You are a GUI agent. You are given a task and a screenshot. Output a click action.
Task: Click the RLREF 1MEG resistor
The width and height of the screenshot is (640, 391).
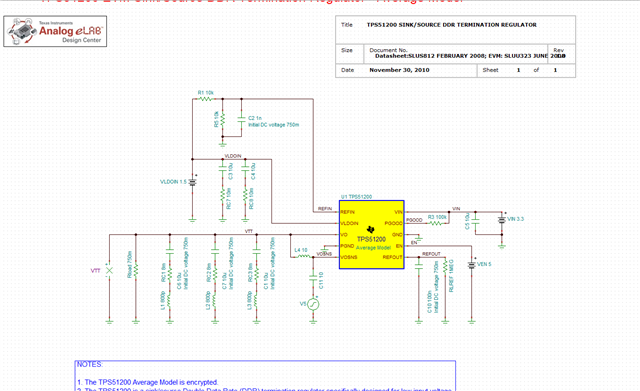445,267
